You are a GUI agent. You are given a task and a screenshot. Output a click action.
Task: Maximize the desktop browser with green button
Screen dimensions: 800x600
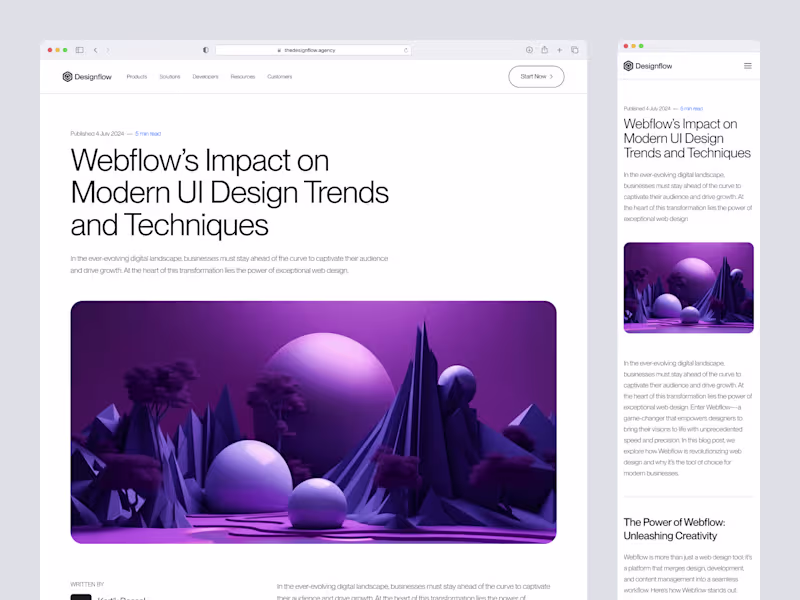(x=65, y=50)
